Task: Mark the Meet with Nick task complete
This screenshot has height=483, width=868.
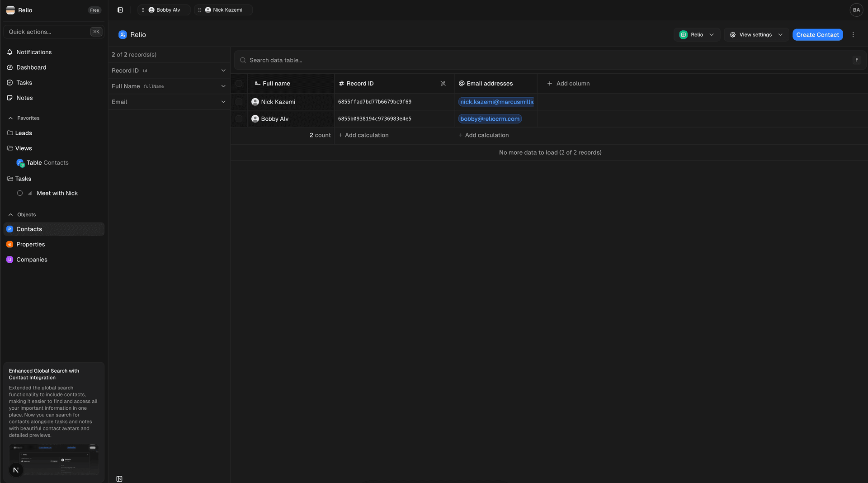Action: (x=20, y=193)
